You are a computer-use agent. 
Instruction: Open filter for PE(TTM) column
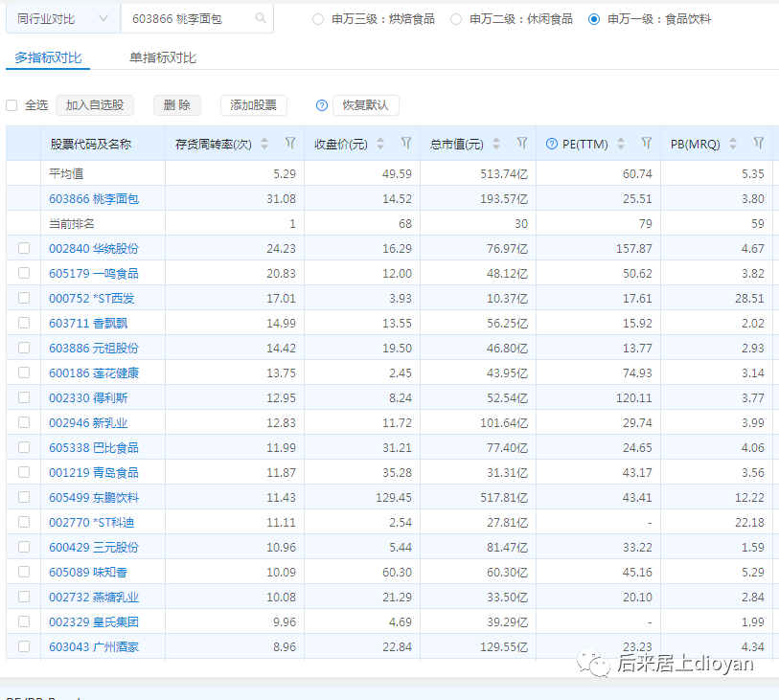(x=647, y=144)
